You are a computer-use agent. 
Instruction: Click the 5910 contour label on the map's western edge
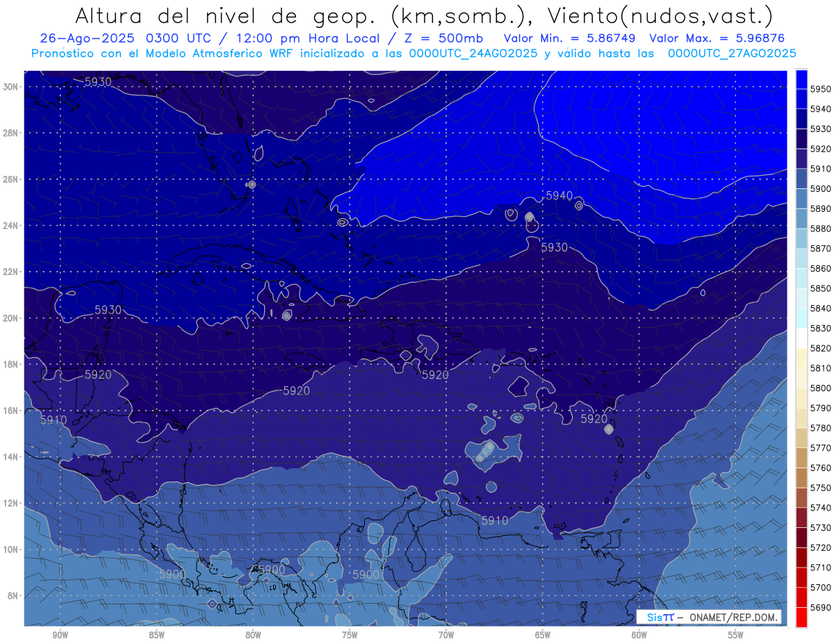pyautogui.click(x=54, y=420)
